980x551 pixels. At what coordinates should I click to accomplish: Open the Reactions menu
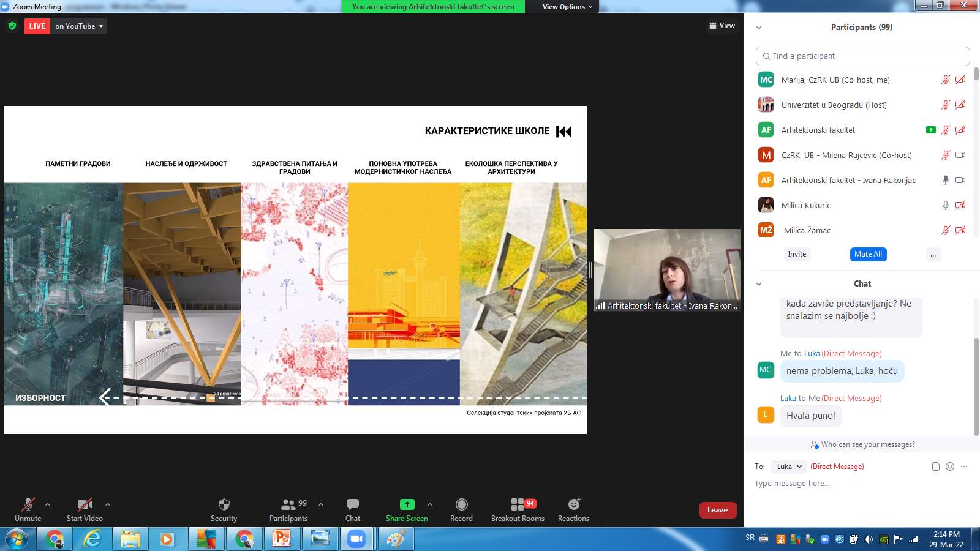[x=573, y=504]
